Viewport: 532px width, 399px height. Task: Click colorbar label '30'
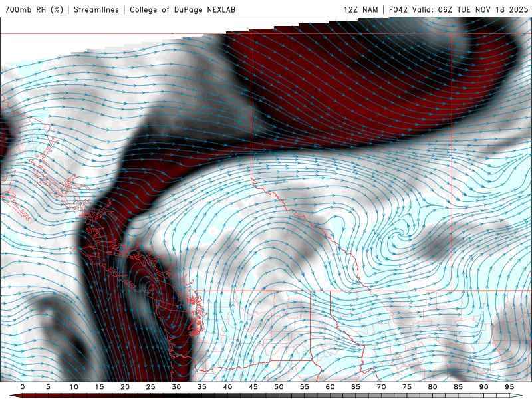click(x=176, y=387)
